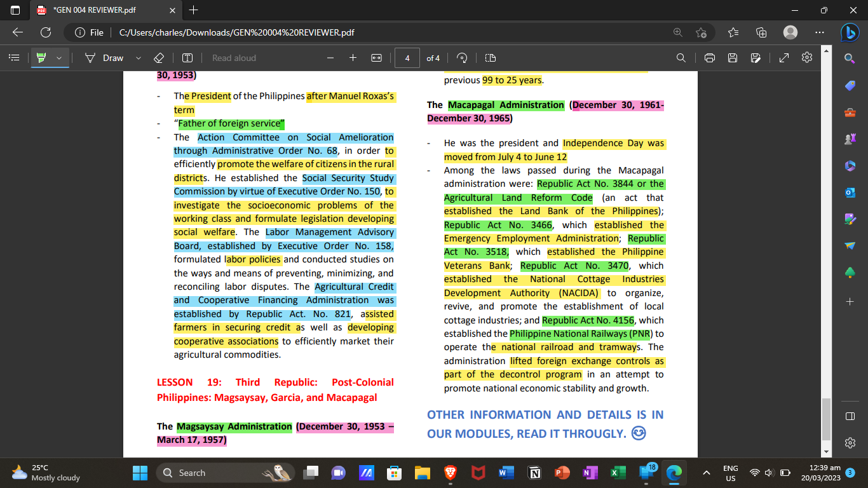This screenshot has width=868, height=488.
Task: Click the page number field
Action: (x=407, y=58)
